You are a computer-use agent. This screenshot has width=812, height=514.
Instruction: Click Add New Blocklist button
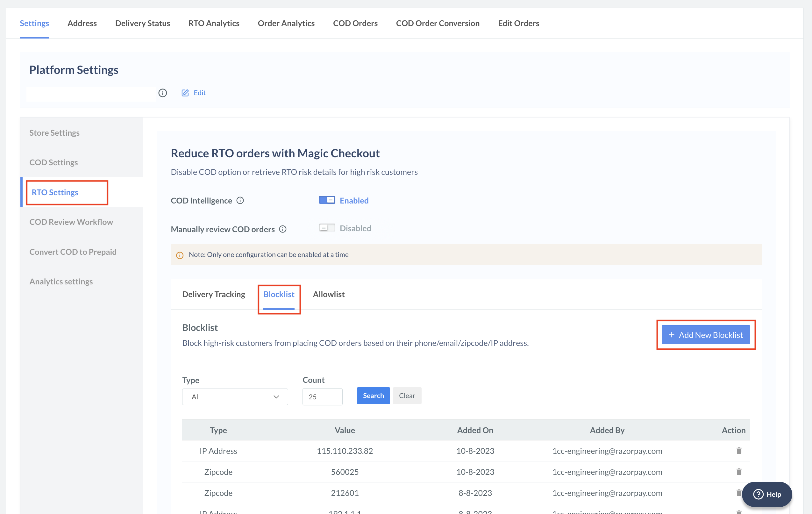coord(705,335)
